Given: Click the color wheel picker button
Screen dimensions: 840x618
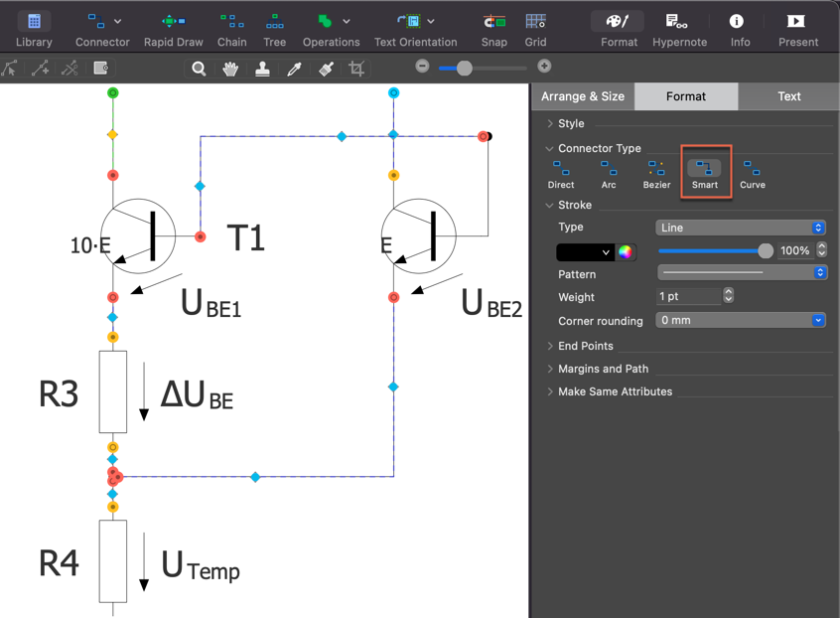Looking at the screenshot, I should [626, 252].
